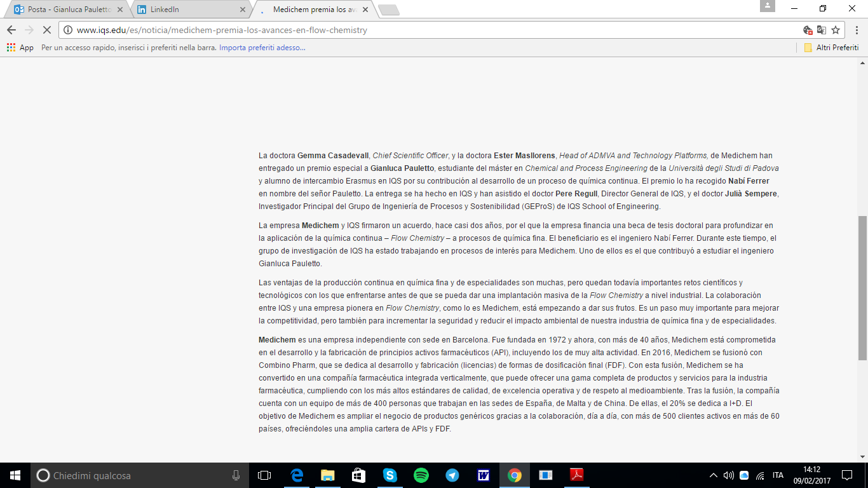868x488 pixels.
Task: View site information icon in address bar
Action: click(x=68, y=30)
